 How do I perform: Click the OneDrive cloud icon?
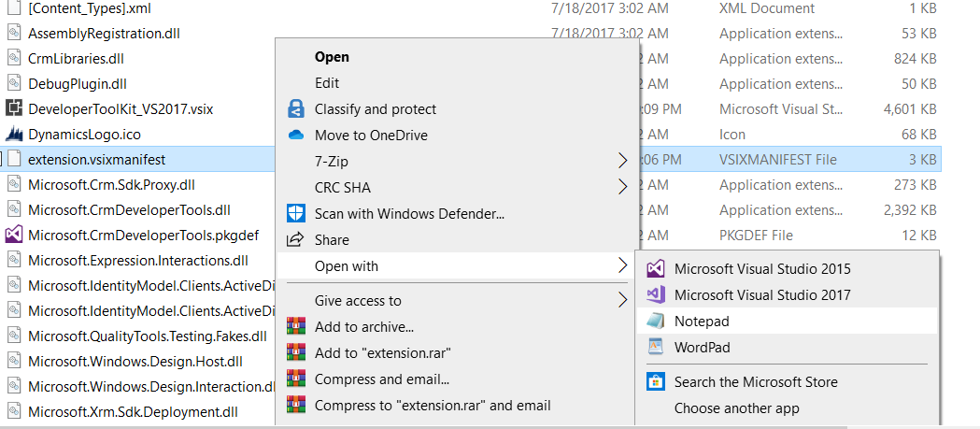[296, 136]
